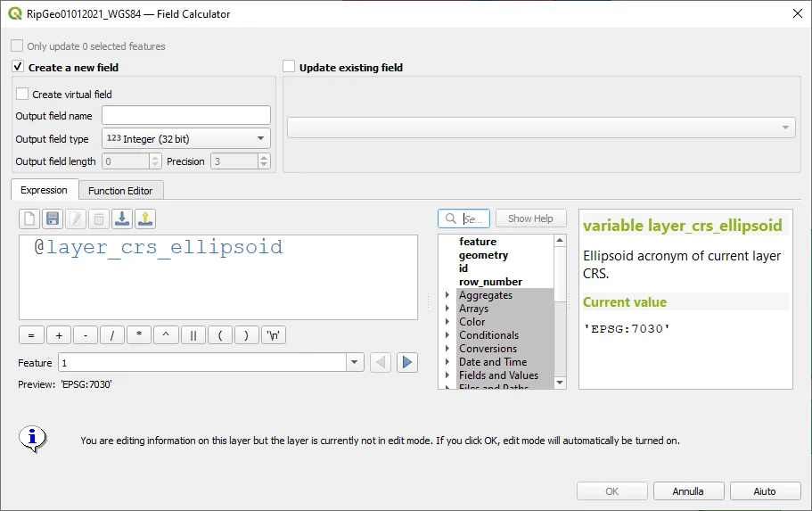
Task: Click the export user expressions icon
Action: 145,218
